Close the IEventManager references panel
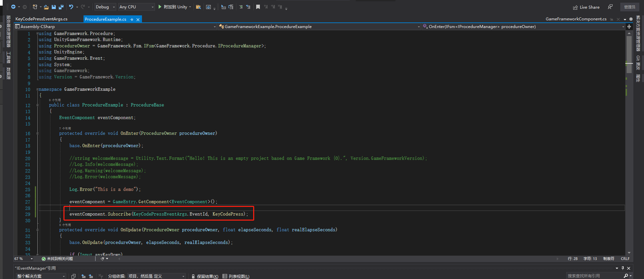 click(629, 268)
